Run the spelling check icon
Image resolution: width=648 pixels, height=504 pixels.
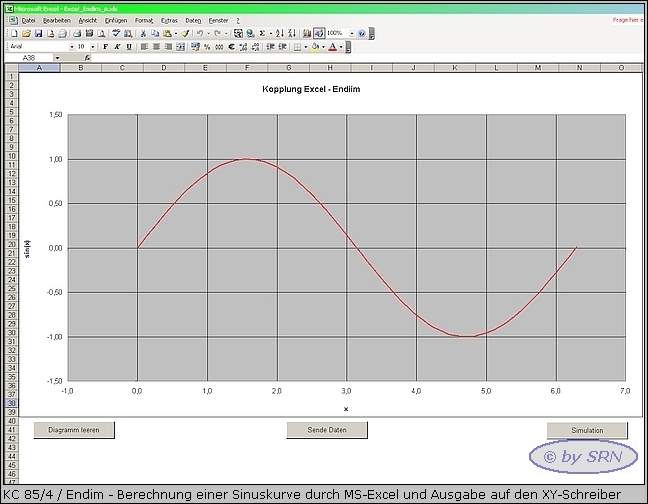click(116, 33)
